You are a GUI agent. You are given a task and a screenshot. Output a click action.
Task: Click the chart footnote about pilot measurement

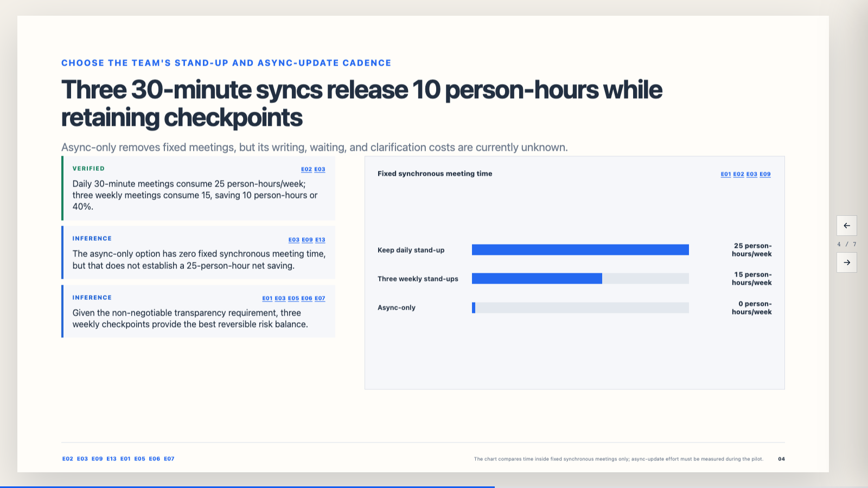[x=618, y=459]
